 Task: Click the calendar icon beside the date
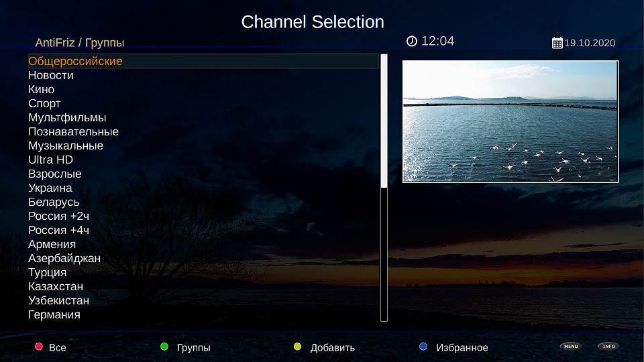coord(557,43)
